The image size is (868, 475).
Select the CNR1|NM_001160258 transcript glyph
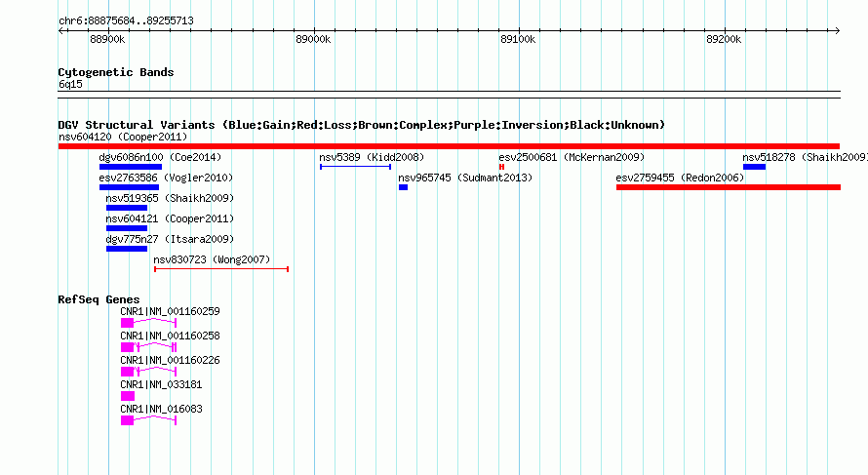tap(148, 347)
